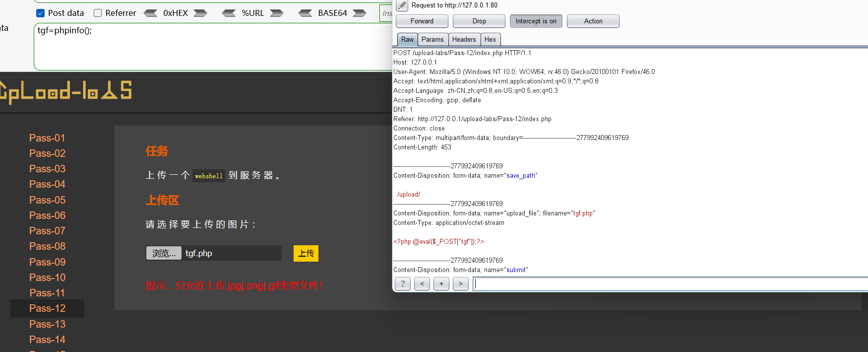The height and width of the screenshot is (352, 868).
Task: Uncheck the Post data checkbox
Action: (x=41, y=13)
